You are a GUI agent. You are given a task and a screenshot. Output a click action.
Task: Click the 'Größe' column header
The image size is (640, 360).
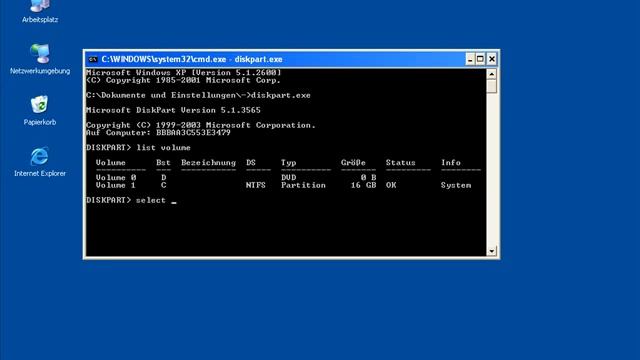353,162
